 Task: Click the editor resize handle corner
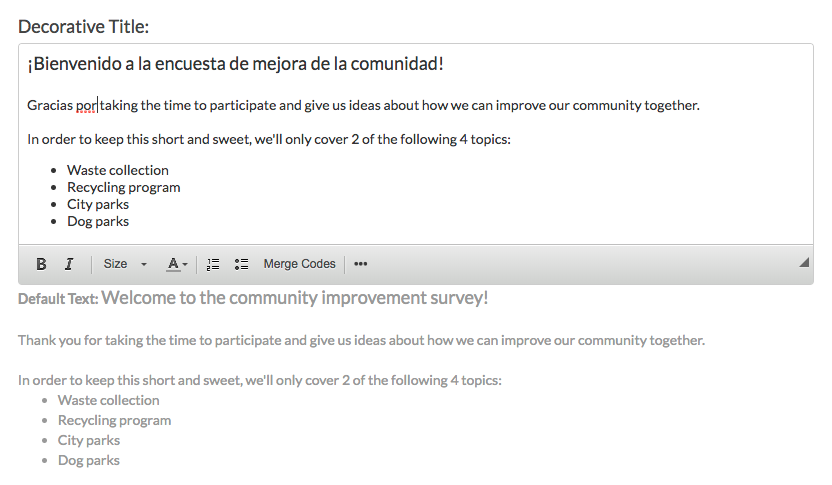coord(804,262)
